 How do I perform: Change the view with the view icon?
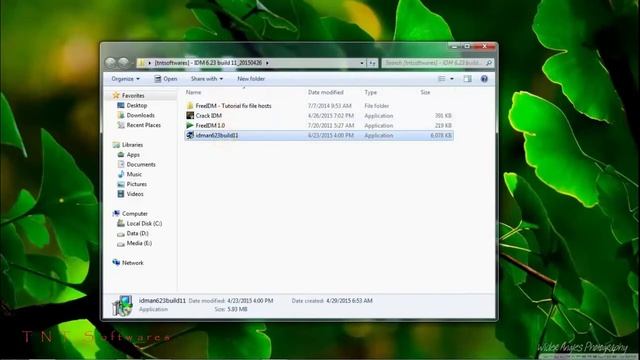coord(442,79)
